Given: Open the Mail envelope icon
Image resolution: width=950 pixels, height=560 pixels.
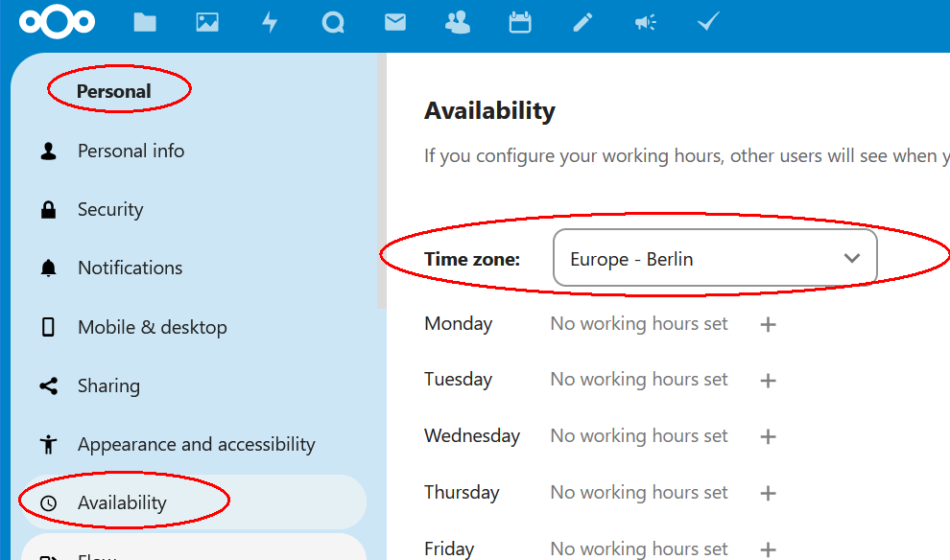Looking at the screenshot, I should click(395, 22).
